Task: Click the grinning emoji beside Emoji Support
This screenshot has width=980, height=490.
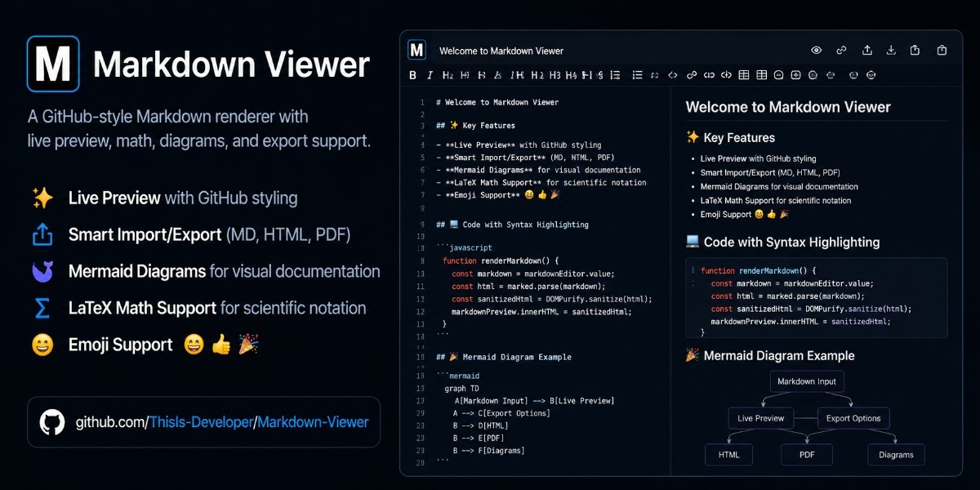Action: 42,345
